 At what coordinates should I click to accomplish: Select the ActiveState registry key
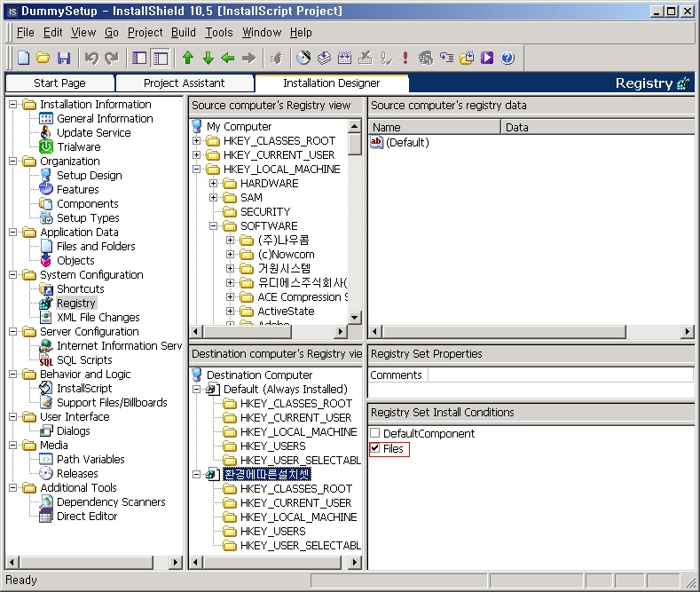pos(286,312)
